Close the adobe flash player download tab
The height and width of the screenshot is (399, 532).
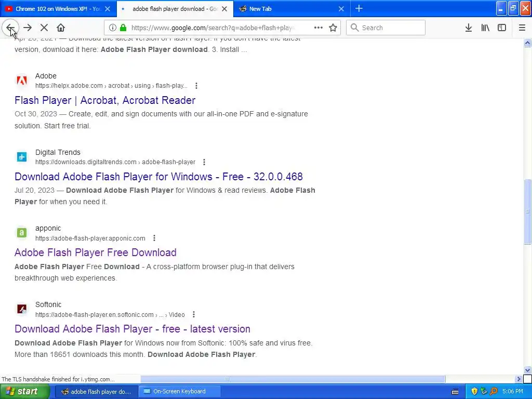tap(224, 9)
